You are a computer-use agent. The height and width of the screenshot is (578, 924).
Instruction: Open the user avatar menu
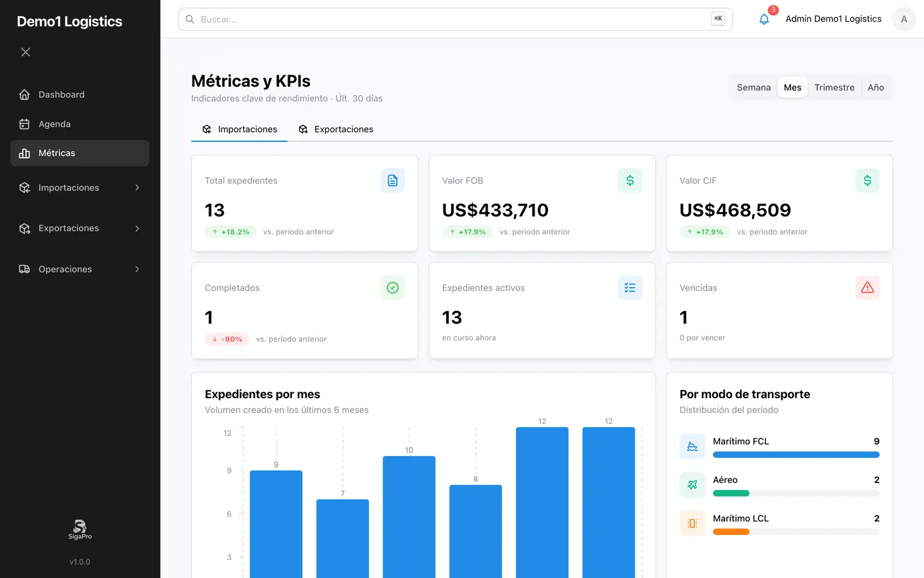click(x=904, y=19)
